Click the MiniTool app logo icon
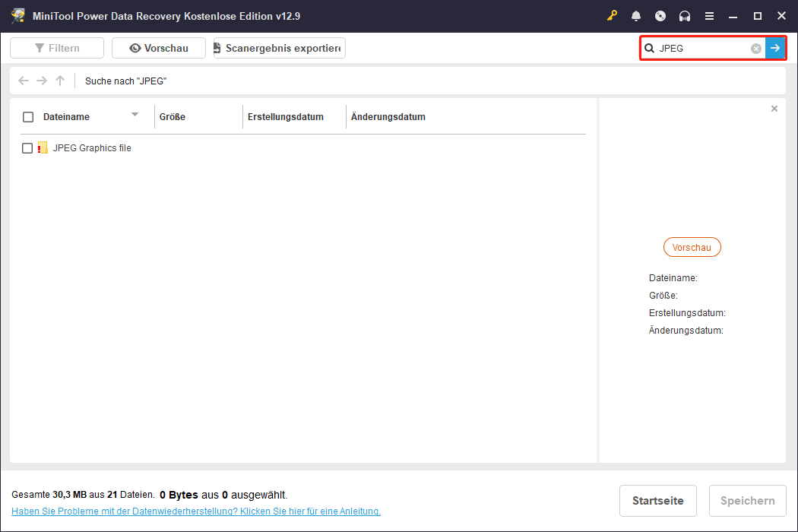 [17, 16]
